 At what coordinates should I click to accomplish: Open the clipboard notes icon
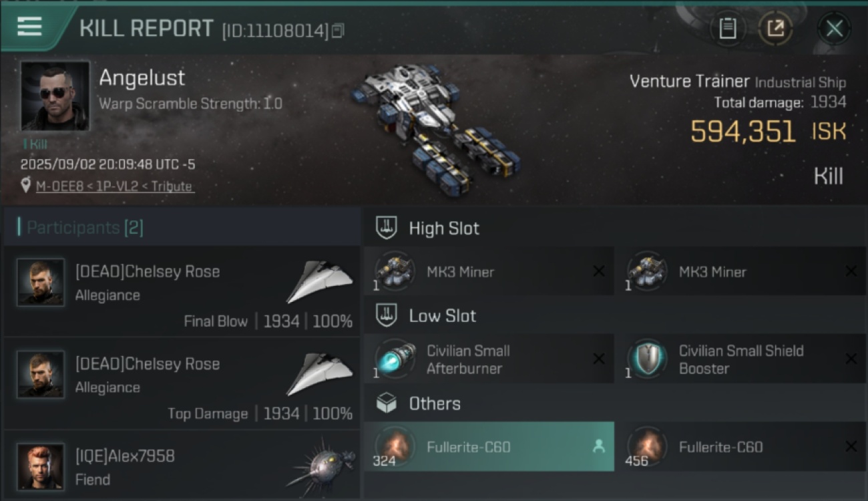728,29
